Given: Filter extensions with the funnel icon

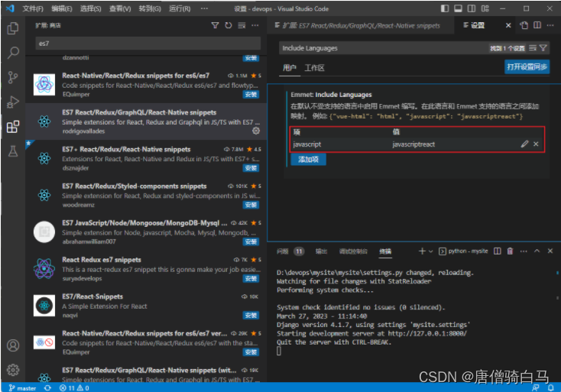Looking at the screenshot, I should tap(215, 25).
